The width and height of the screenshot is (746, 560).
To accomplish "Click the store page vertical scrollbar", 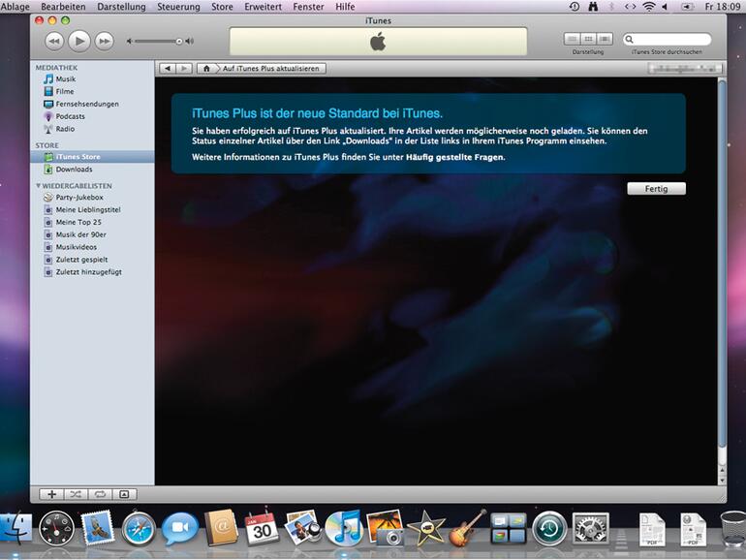I will click(722, 264).
